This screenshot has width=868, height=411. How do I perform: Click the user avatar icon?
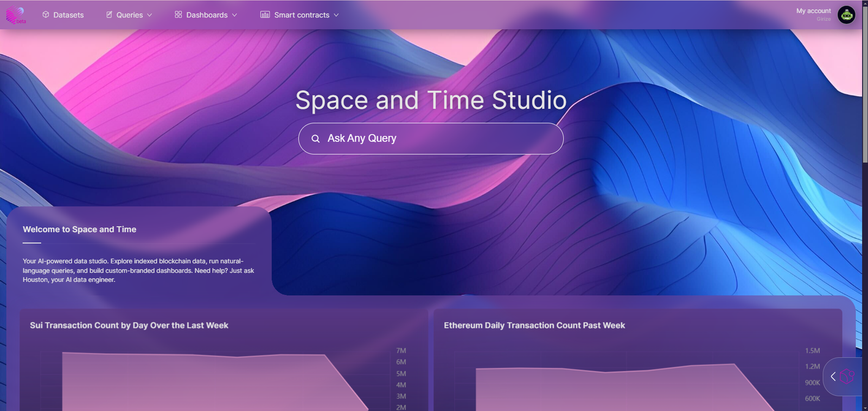[846, 15]
